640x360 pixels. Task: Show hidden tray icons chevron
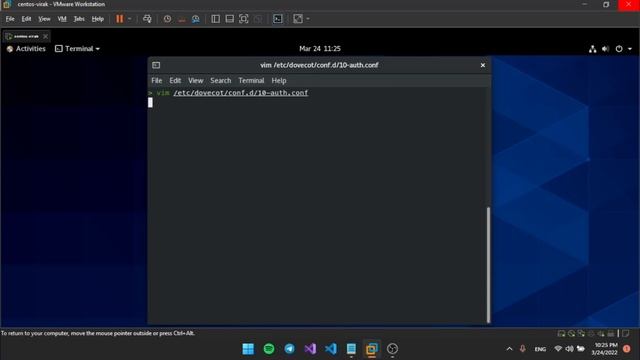click(x=509, y=349)
